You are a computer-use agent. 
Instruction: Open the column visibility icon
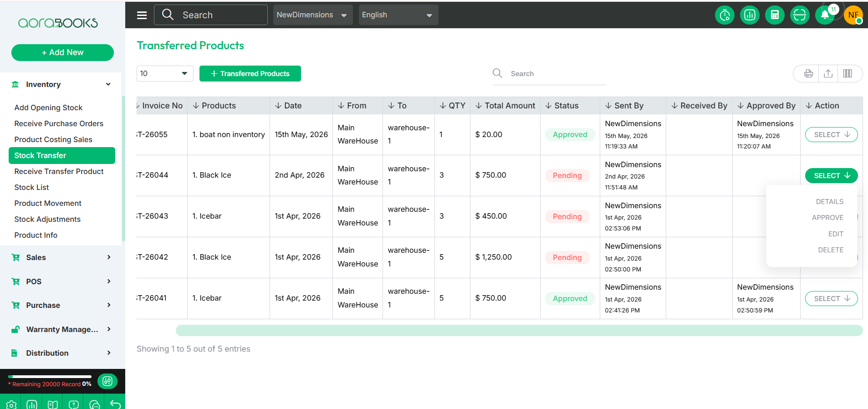click(x=848, y=73)
